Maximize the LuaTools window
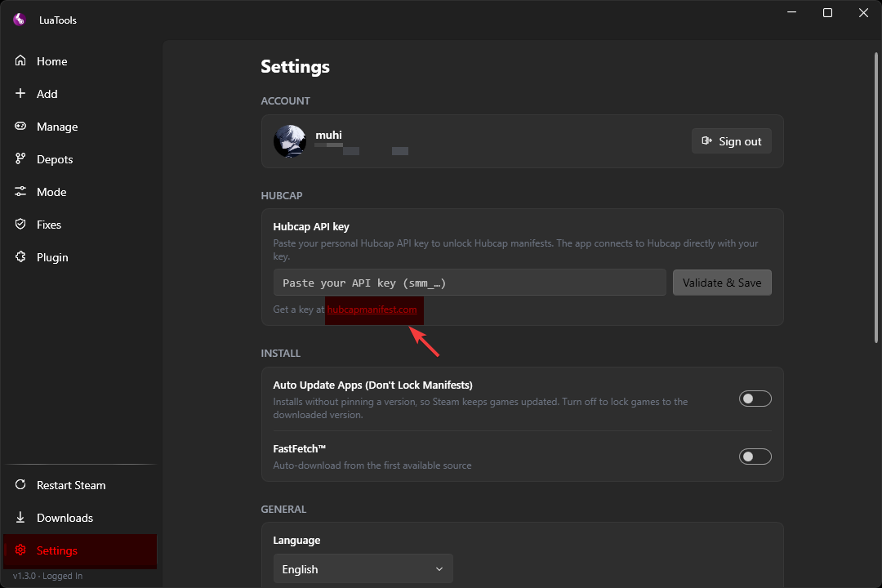This screenshot has height=588, width=882. (827, 12)
